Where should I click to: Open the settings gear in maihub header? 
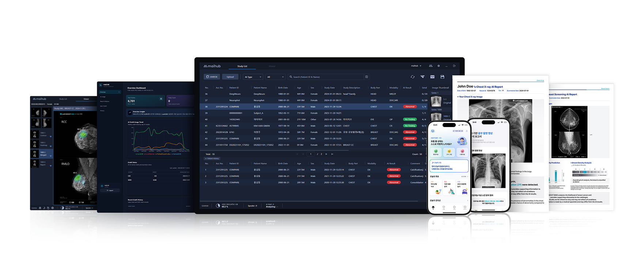click(439, 66)
